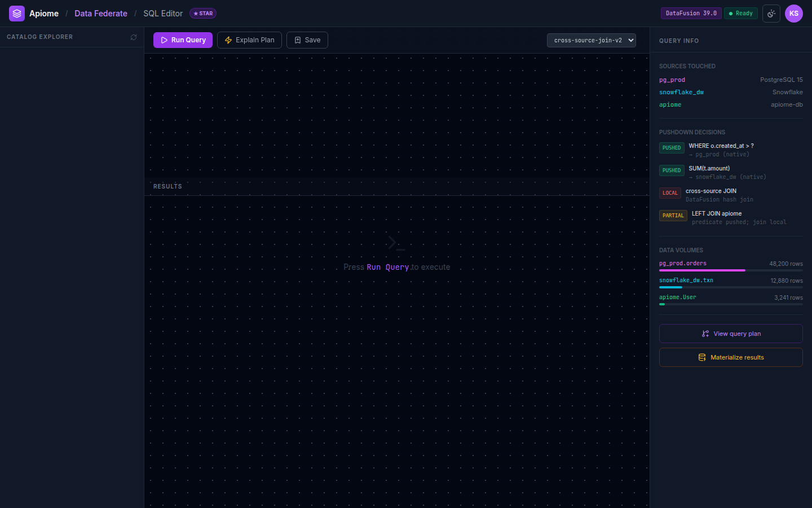Click the pg_prod.orders volume bar
Screen dimensions: 812x508
731,270
